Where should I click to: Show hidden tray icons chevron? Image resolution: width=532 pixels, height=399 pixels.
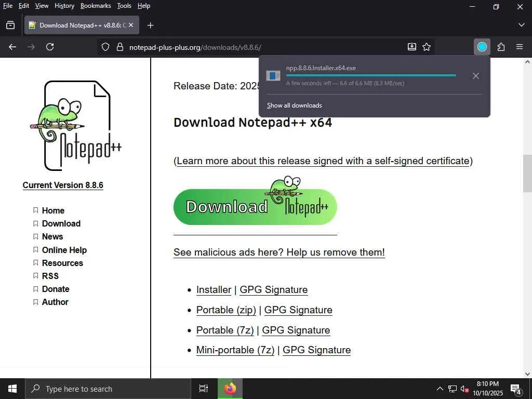[x=440, y=389]
